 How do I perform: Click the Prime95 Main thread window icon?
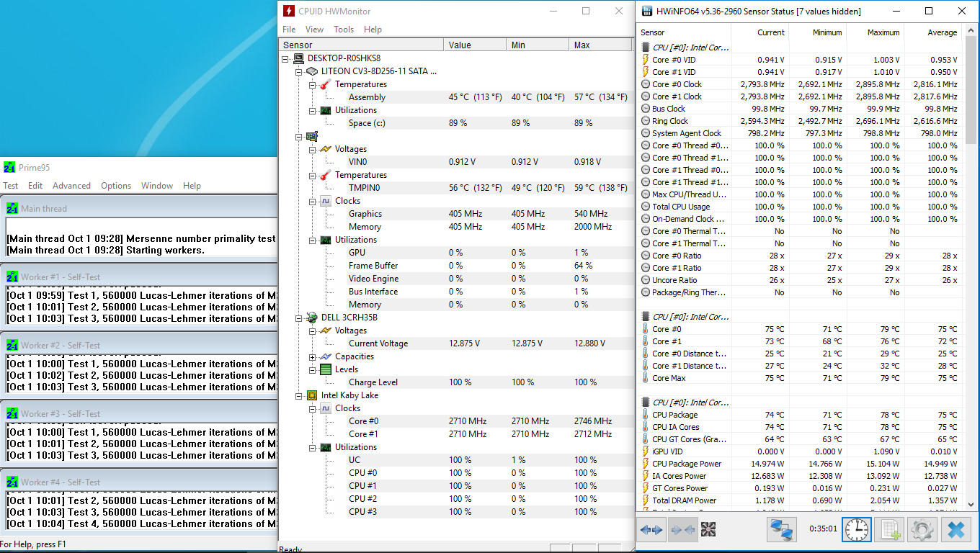[12, 208]
